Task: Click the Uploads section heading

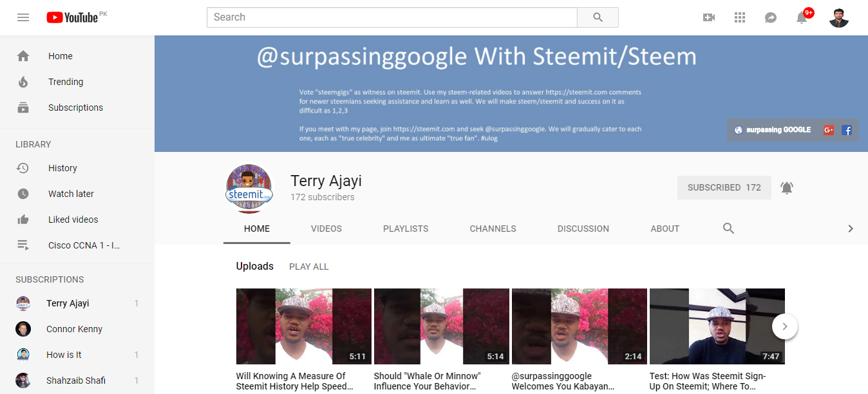Action: coord(255,267)
